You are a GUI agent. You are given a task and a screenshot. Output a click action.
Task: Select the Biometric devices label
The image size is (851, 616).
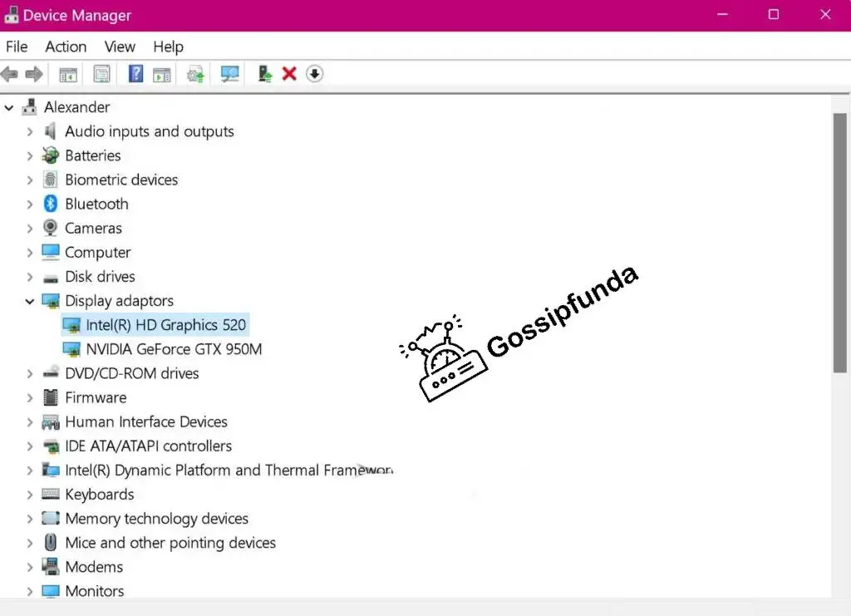pos(121,180)
